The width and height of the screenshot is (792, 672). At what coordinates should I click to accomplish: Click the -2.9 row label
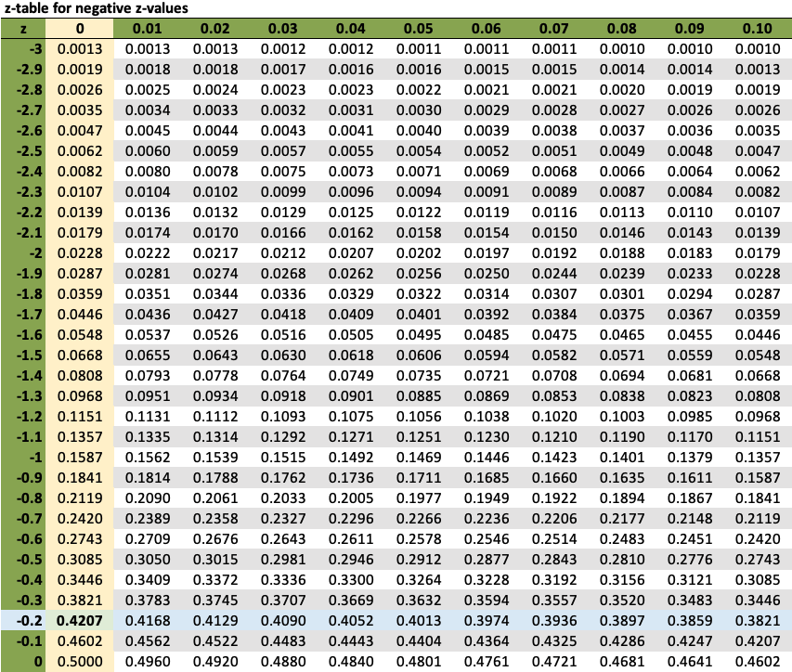(32, 69)
